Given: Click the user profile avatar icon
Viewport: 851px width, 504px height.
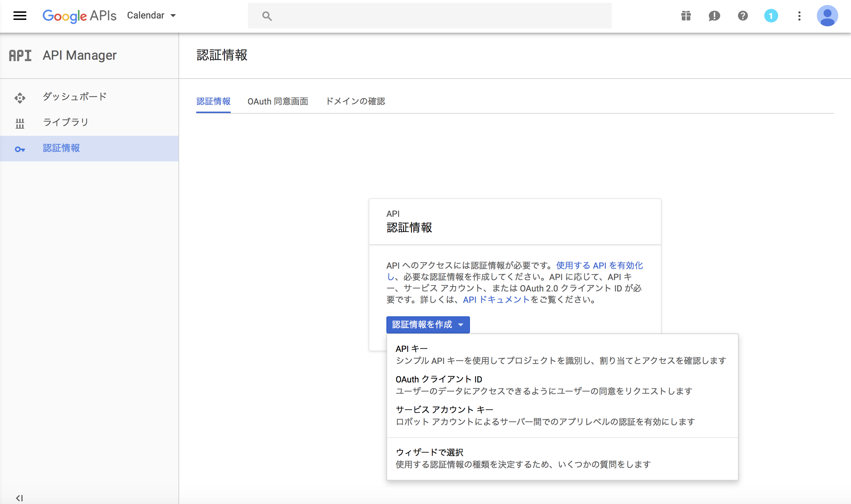Looking at the screenshot, I should click(828, 16).
